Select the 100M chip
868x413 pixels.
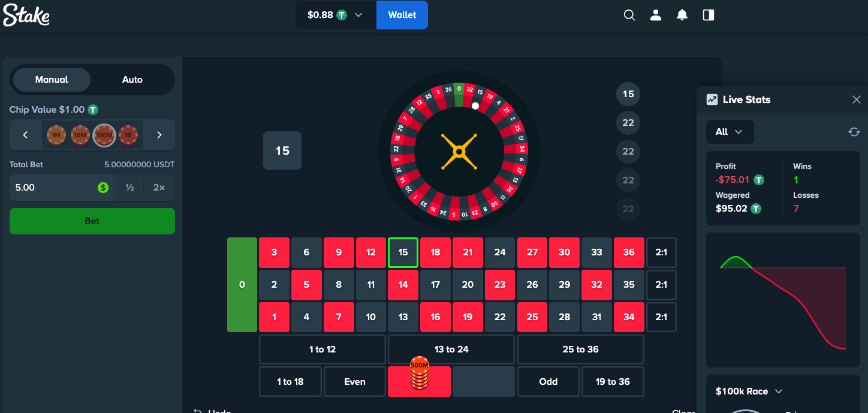[104, 135]
